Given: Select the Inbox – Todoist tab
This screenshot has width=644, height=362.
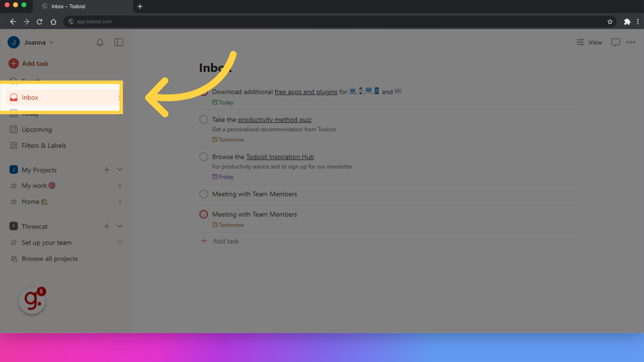Looking at the screenshot, I should point(83,6).
